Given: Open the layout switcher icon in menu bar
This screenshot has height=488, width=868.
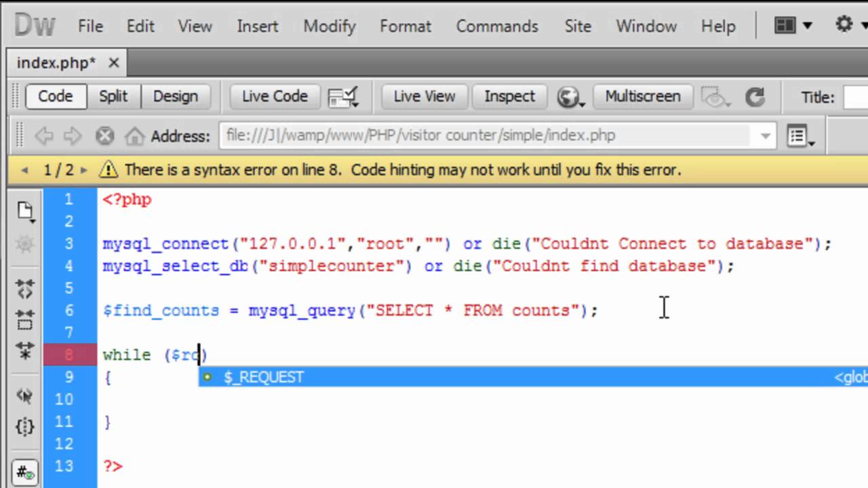Looking at the screenshot, I should click(x=793, y=26).
